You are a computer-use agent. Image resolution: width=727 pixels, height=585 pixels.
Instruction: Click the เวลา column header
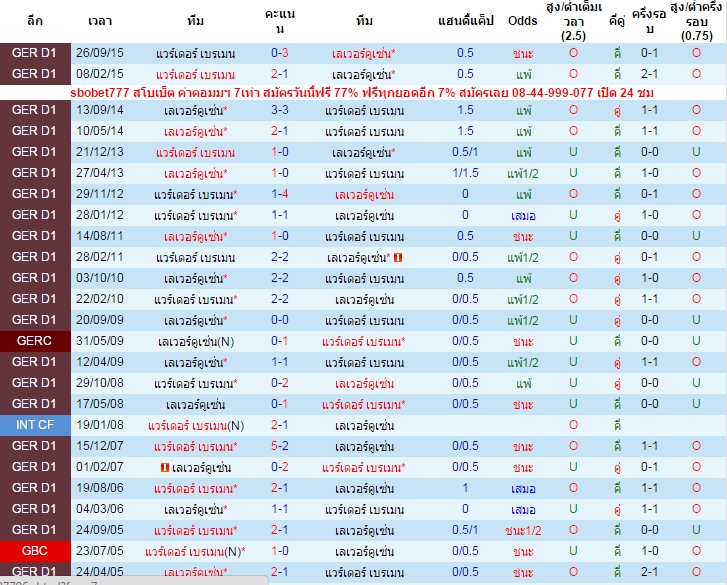click(100, 21)
